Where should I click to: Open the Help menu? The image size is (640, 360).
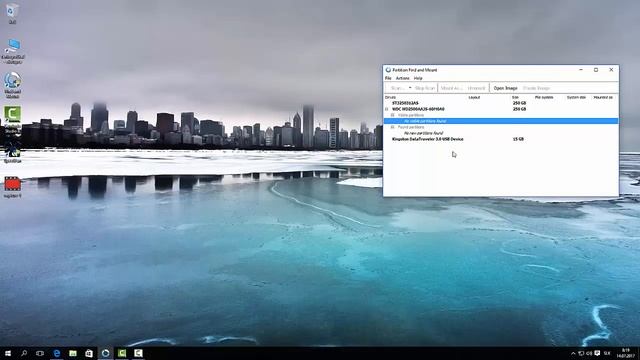click(418, 78)
